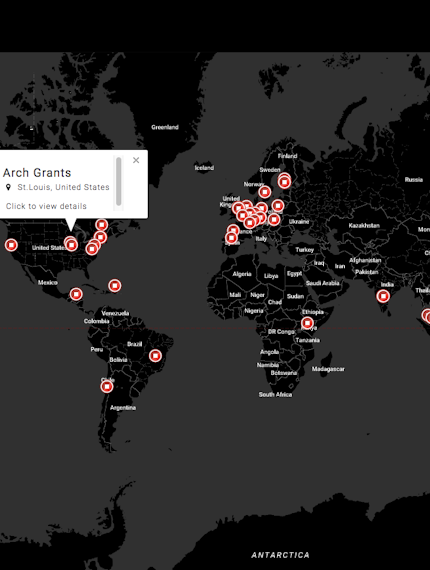The width and height of the screenshot is (430, 570).
Task: Click the Mexico map label
Action: 48,282
